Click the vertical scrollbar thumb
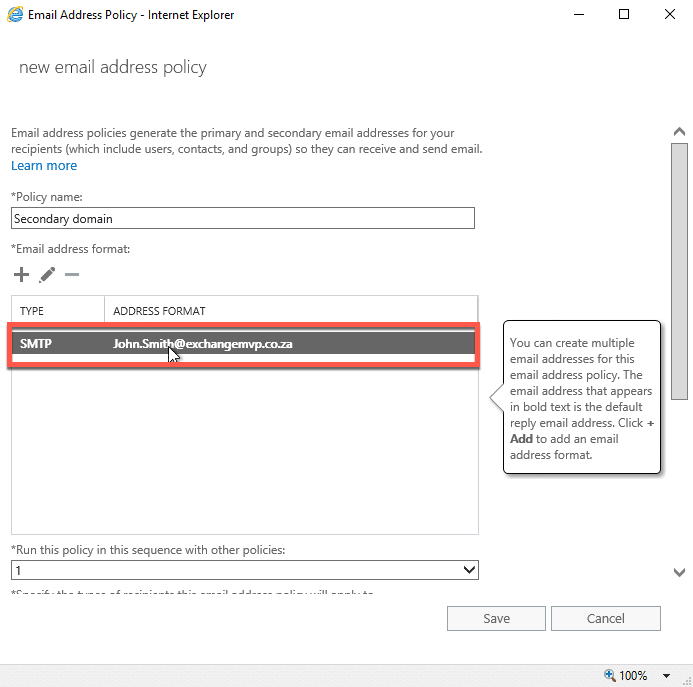Viewport: 693px width, 687px height. point(679,271)
